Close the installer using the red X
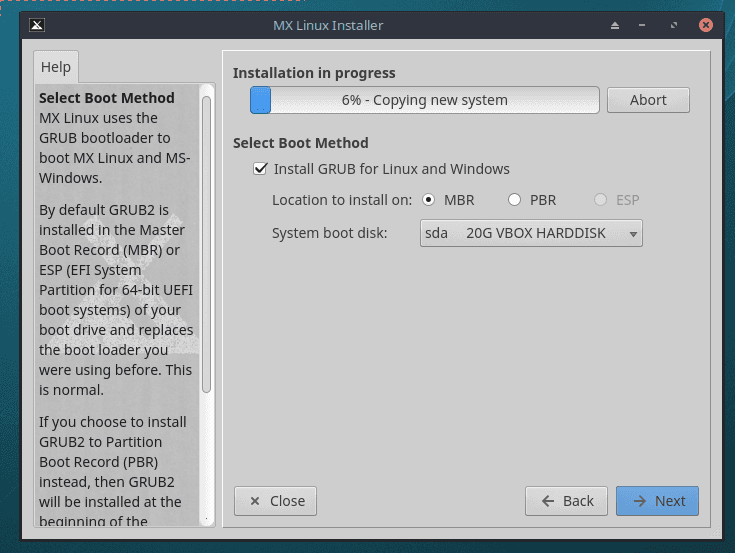The height and width of the screenshot is (553, 735). [x=705, y=25]
